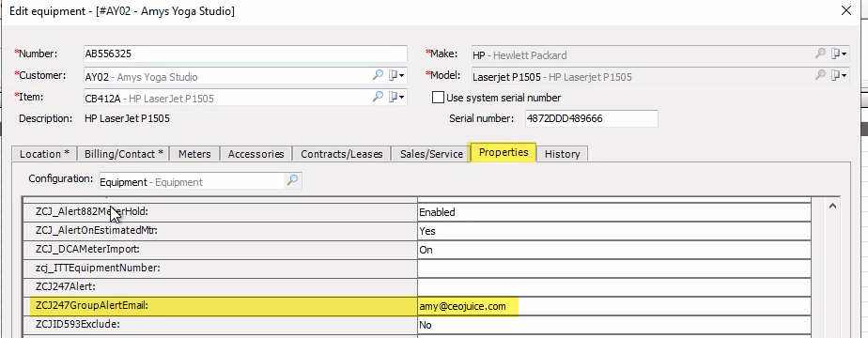Select the zcj_ITTEquipmentNumber property label

[98, 269]
